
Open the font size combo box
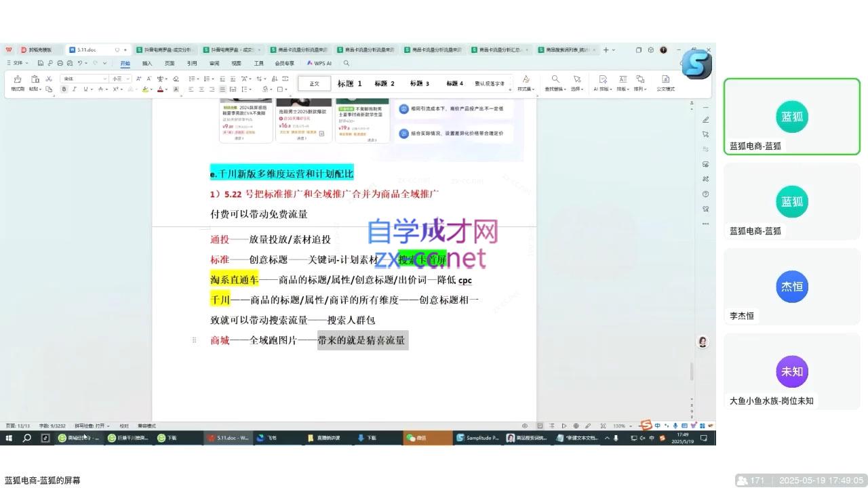click(x=121, y=79)
